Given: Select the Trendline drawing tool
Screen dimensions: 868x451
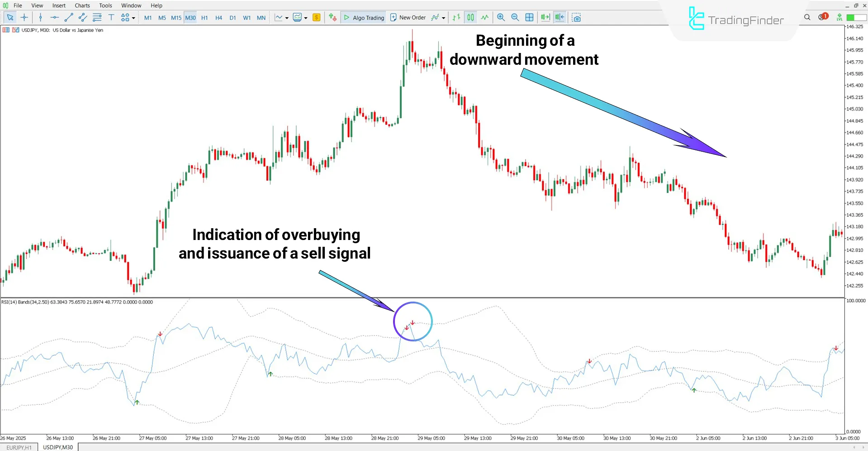Looking at the screenshot, I should coord(69,18).
